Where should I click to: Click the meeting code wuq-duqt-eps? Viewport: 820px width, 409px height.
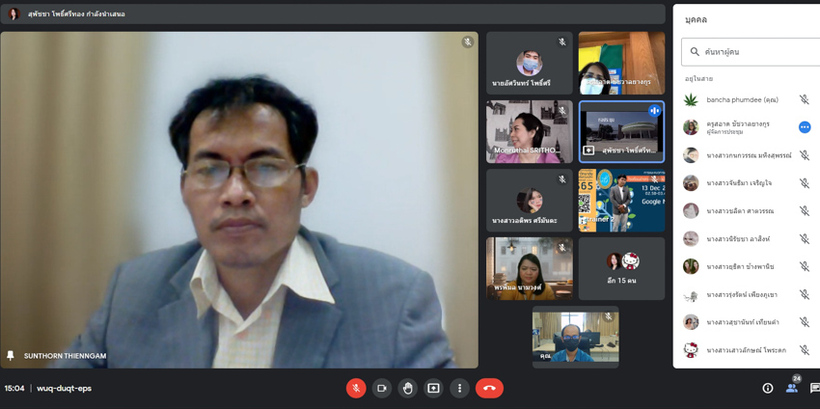pos(64,389)
